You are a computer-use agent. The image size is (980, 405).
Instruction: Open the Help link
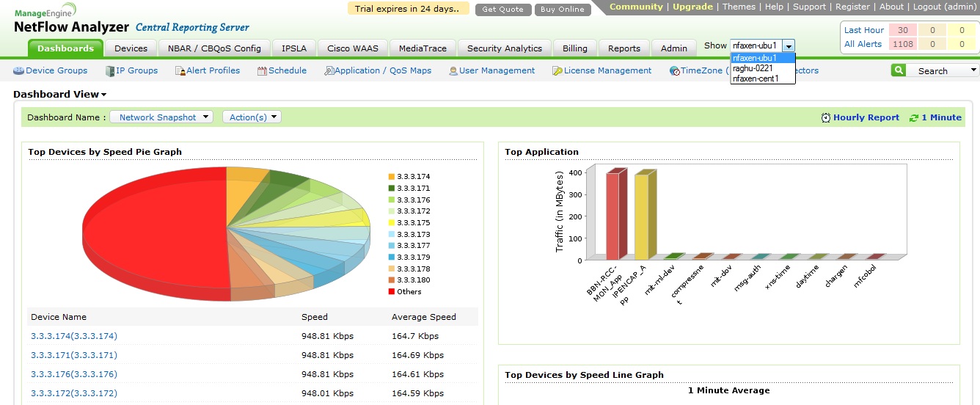tap(774, 7)
